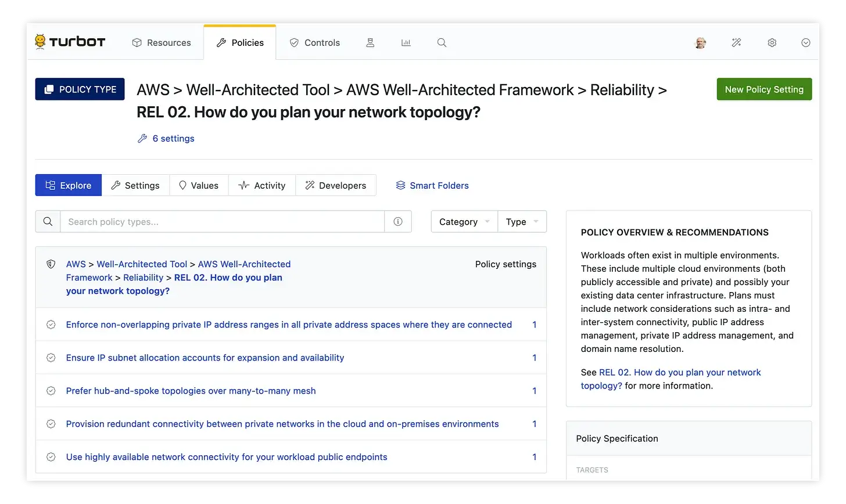846x504 pixels.
Task: Open Prefer hub-and-spoke topologies policy
Action: click(191, 391)
